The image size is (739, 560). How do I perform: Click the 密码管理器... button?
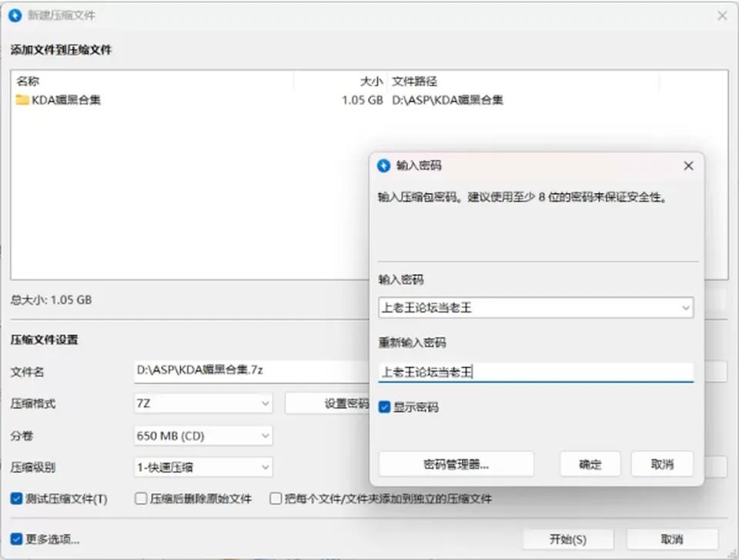point(456,465)
